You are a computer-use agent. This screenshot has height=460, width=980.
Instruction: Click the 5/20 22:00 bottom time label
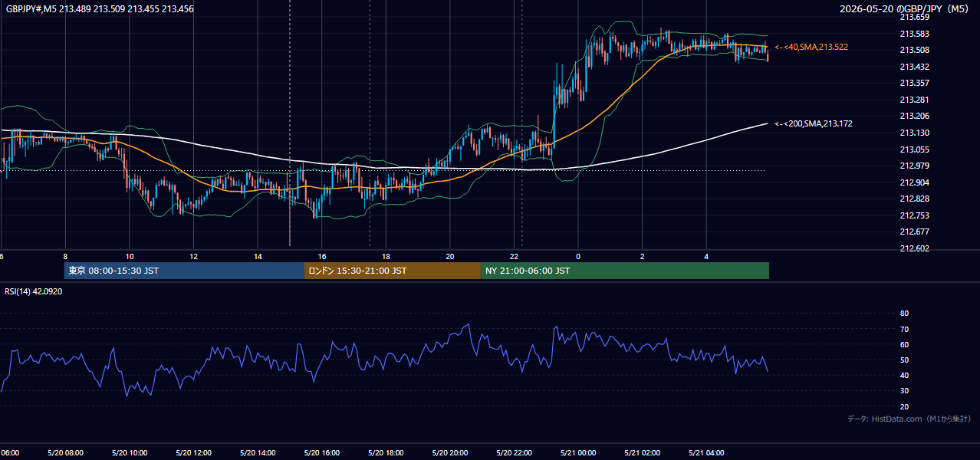[515, 453]
